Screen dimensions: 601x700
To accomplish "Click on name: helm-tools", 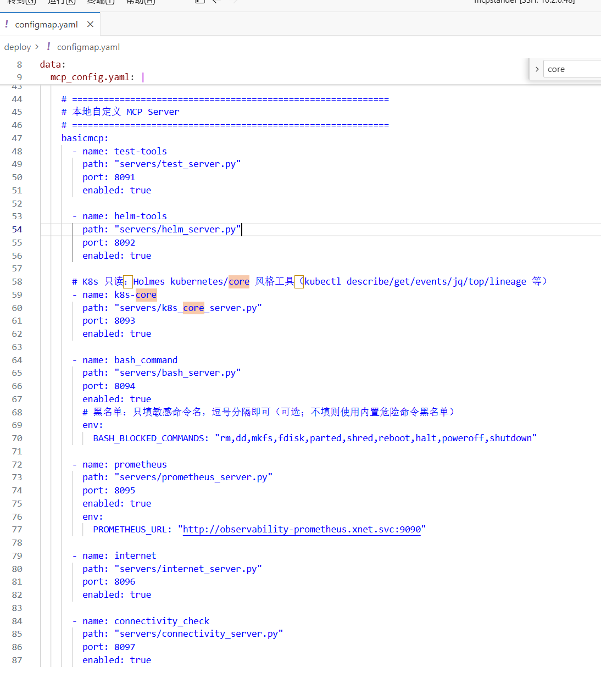I will [125, 216].
